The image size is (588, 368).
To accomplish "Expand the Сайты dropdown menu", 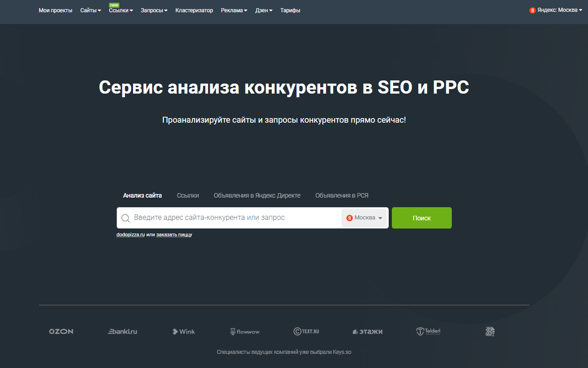I will coord(91,10).
